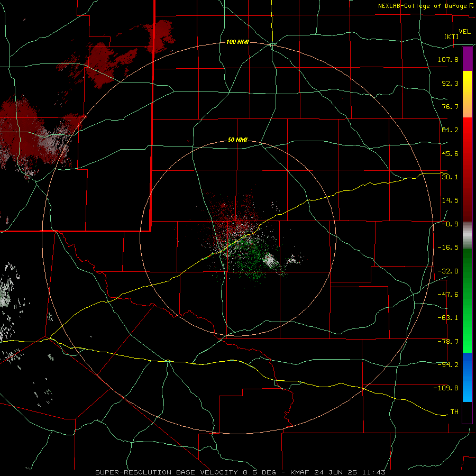Select the -0.9 value on the velocity scale
476x476 pixels.
tap(450, 224)
